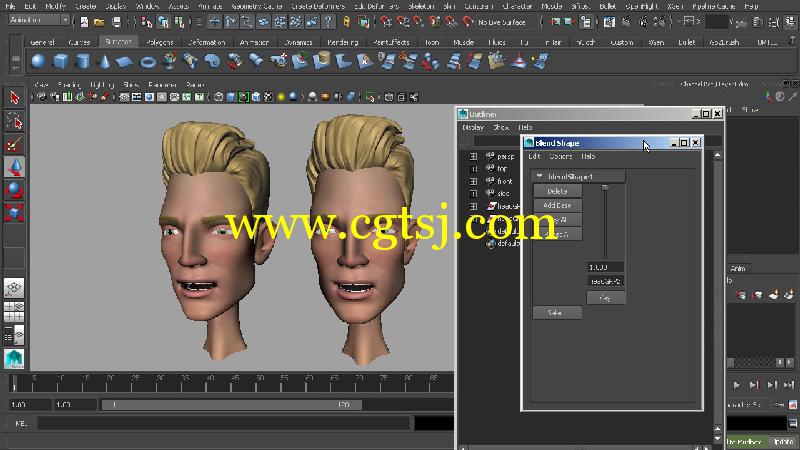Image resolution: width=800 pixels, height=450 pixels.
Task: Click the Key button under the slider
Action: click(x=606, y=298)
